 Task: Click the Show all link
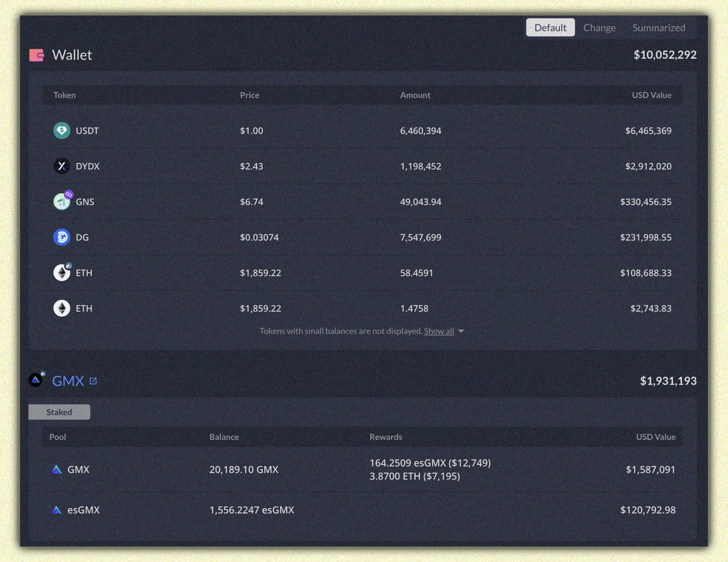coord(439,331)
